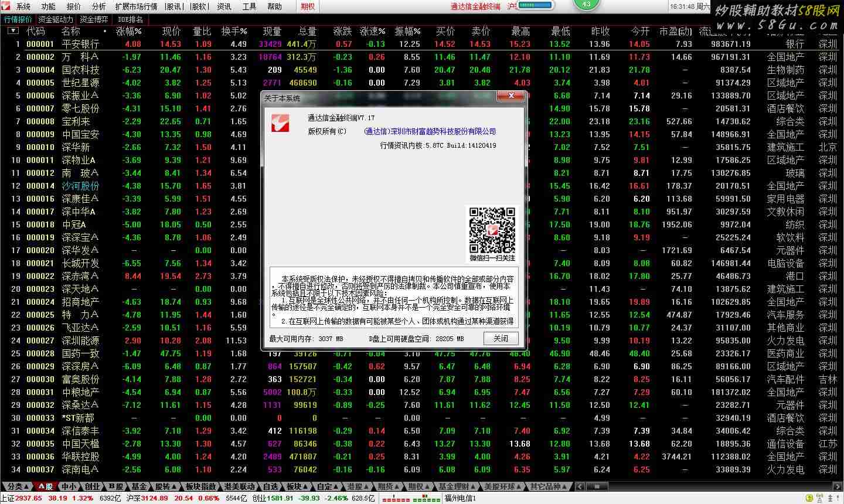The image size is (844, 504).
Task: Select the 港美联动 bottom tab
Action: (240, 486)
